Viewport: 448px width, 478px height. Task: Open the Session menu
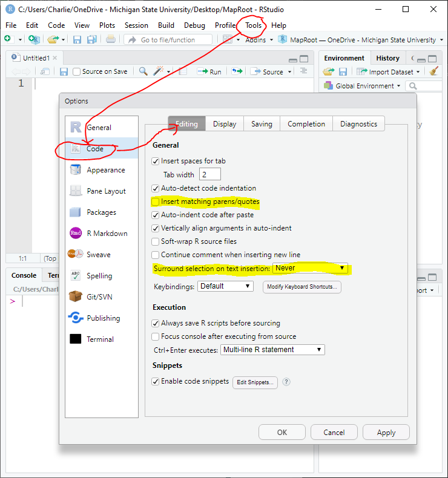pyautogui.click(x=136, y=25)
